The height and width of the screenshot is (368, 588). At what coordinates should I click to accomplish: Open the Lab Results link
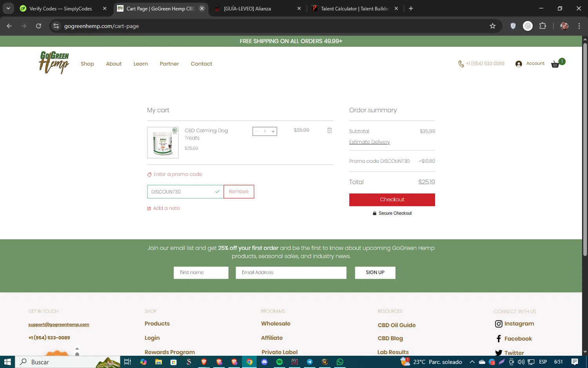[x=393, y=352]
